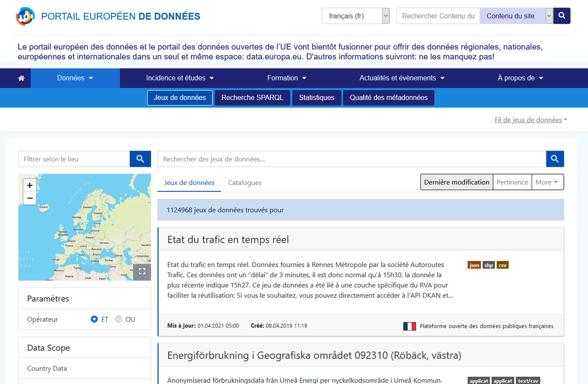Viewport: 588px width, 384px height.
Task: Click Plateforme ouverte des données publiques françaises
Action: [x=487, y=326]
